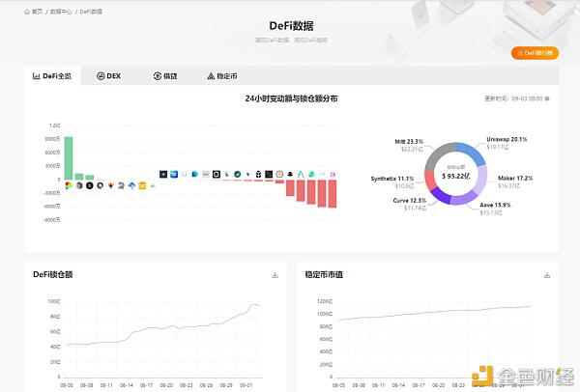Click the 'Synthetix 11.1%' label
Viewport: 580px width, 392px height.
tap(392, 179)
